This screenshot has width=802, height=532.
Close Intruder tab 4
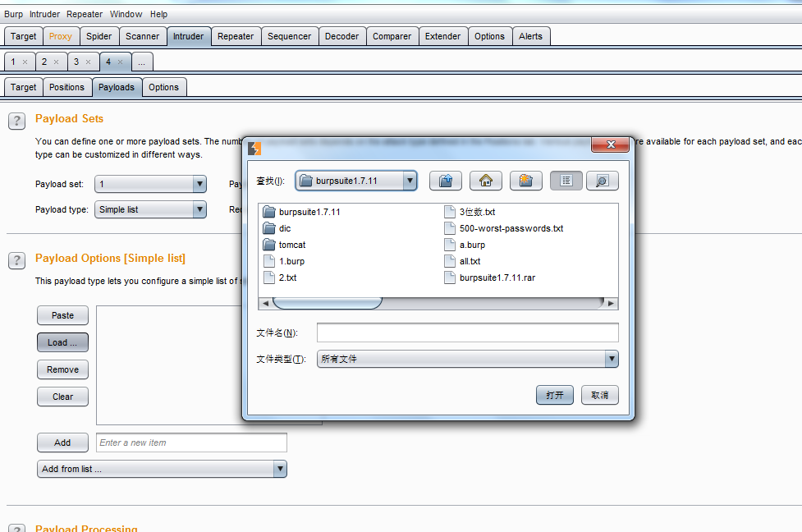pyautogui.click(x=120, y=62)
